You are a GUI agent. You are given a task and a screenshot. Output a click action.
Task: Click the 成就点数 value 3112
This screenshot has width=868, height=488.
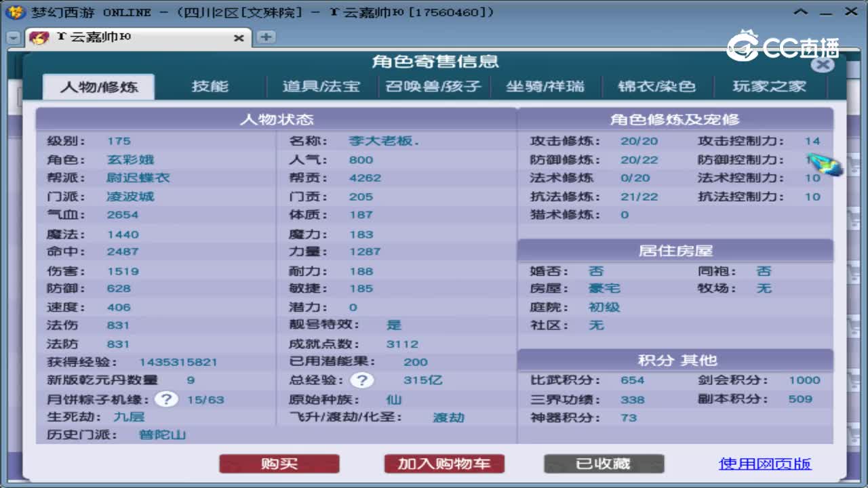coord(402,344)
